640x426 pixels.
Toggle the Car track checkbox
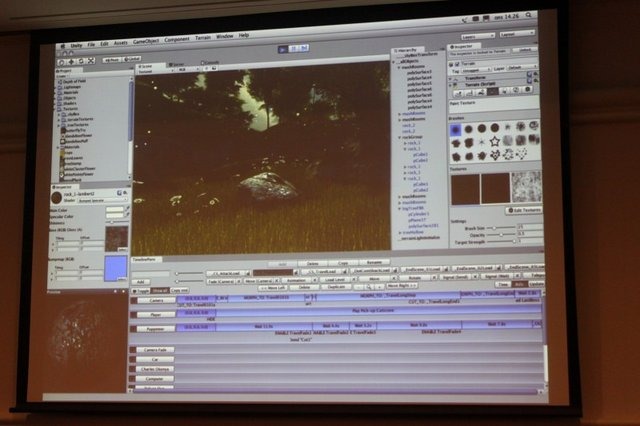132,360
